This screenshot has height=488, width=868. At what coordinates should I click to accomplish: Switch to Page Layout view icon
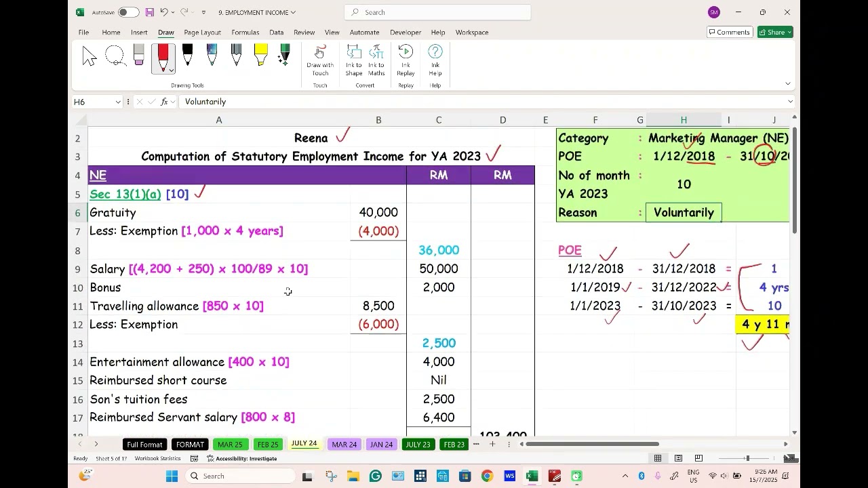[678, 459]
